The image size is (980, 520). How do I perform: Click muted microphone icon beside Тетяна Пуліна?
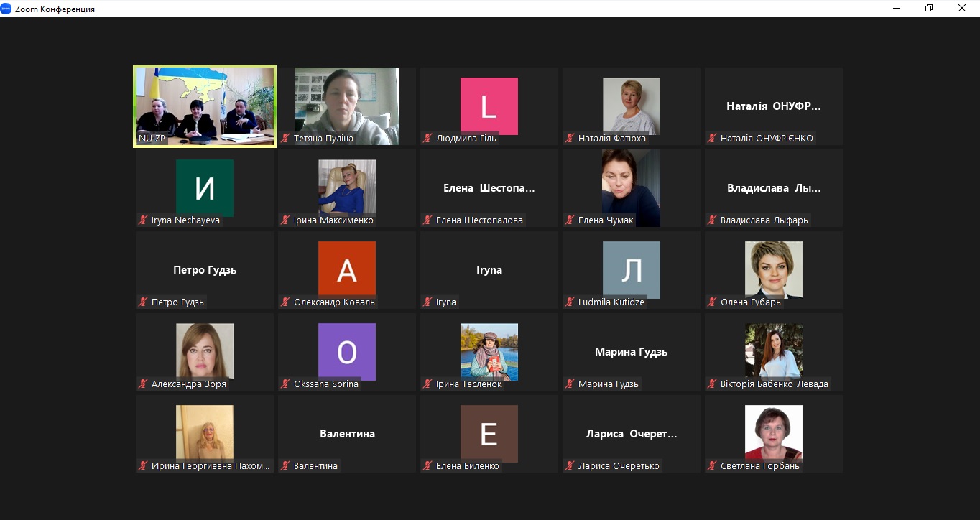(286, 139)
